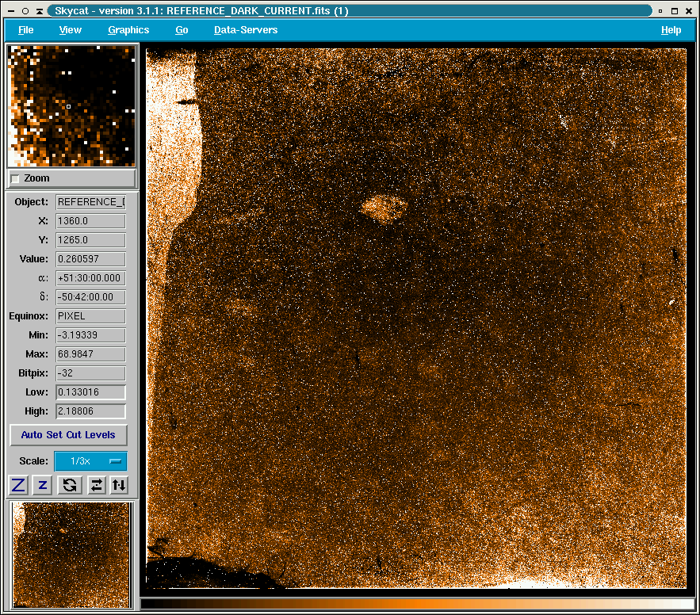Click Auto Set Cut Levels button
The image size is (700, 615).
pyautogui.click(x=68, y=435)
